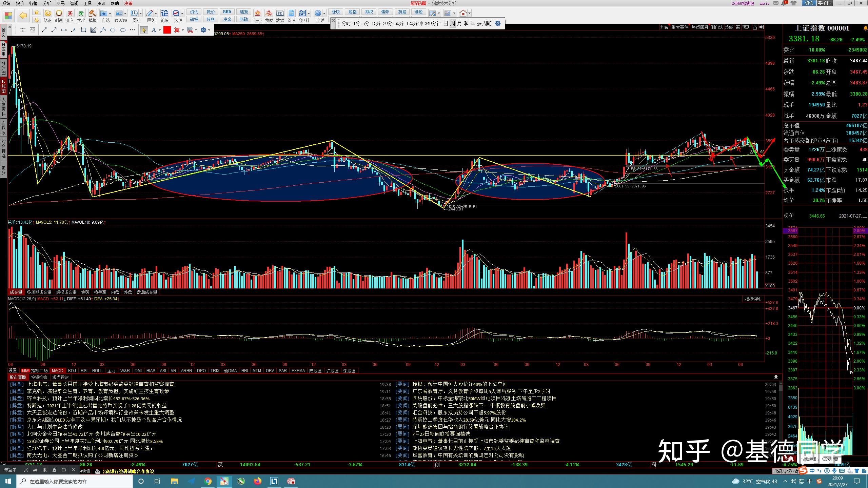Toggle the arrow pointer selection mode
Screen dimensions: 868x488
pyautogui.click(x=144, y=30)
